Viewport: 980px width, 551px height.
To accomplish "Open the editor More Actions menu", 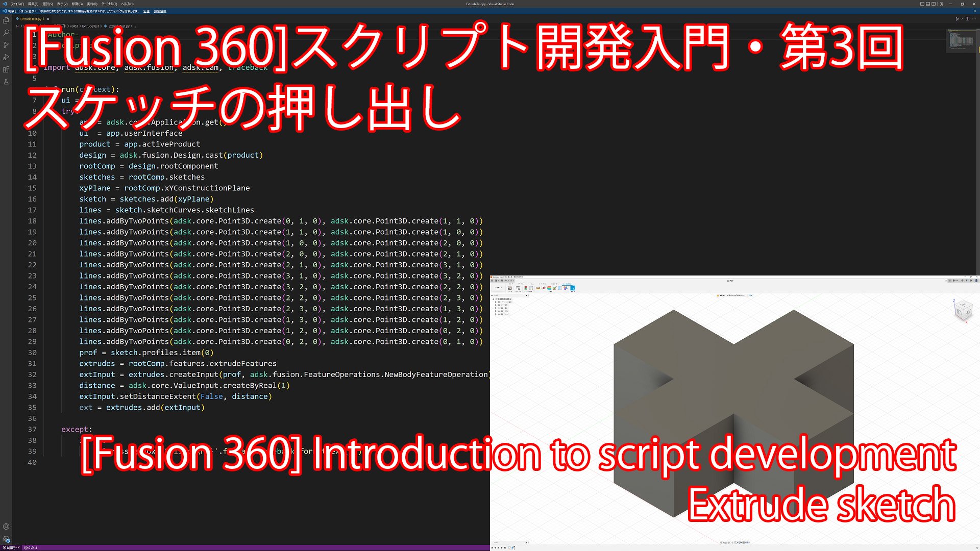I will (x=973, y=19).
